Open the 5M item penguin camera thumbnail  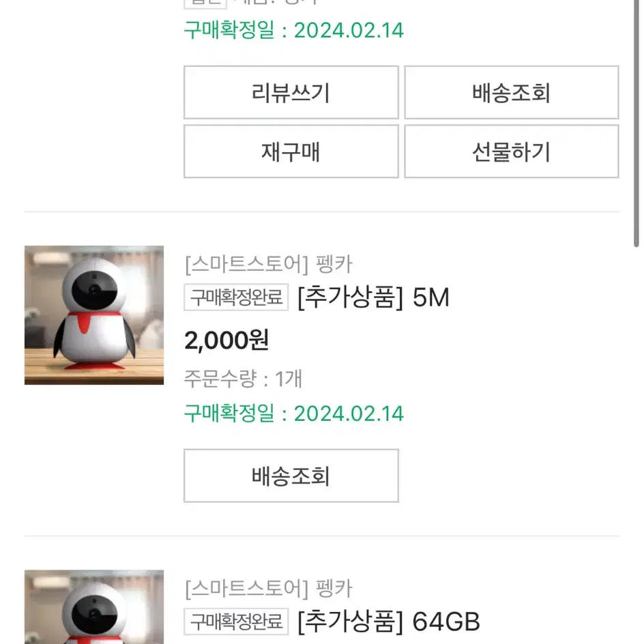click(94, 315)
